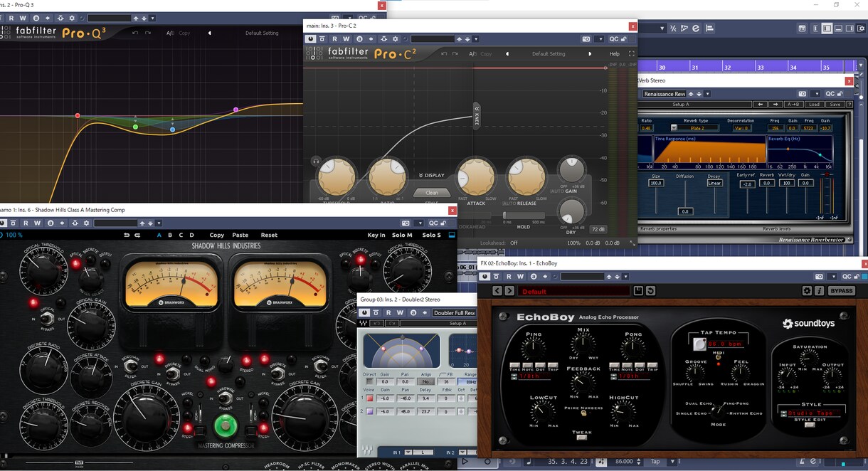Select setting A in Shadow Hills compressor
Viewport: 868px width, 471px height.
[159, 235]
